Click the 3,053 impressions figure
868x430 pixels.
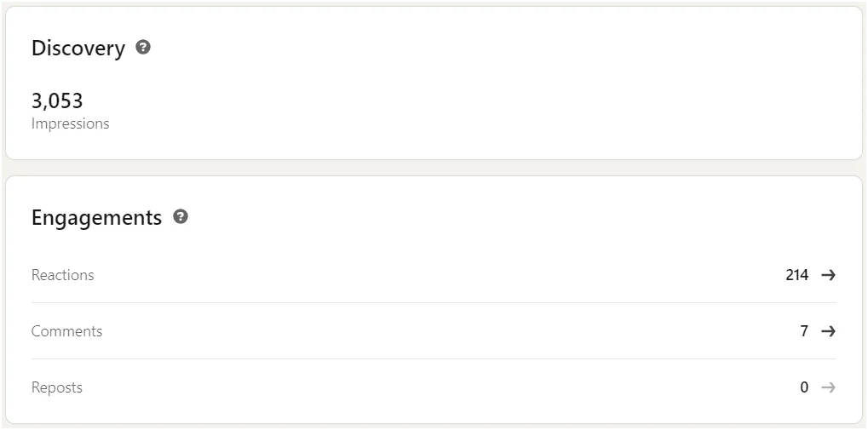click(57, 101)
